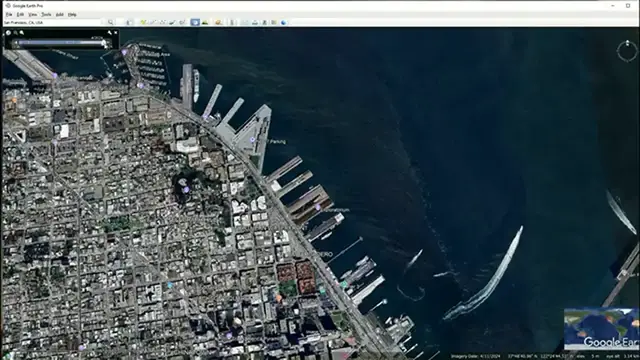Start the Record a Tour tool
This screenshot has width=640, height=360.
click(182, 22)
